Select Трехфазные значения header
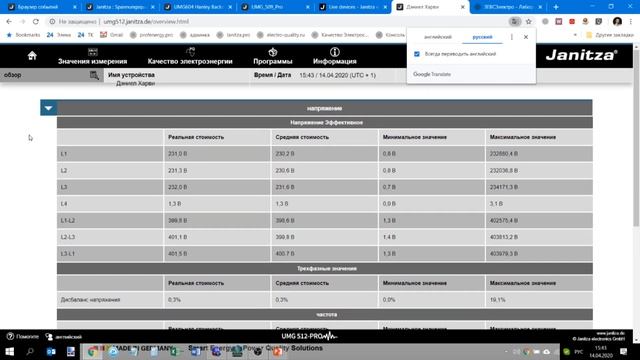The width and height of the screenshot is (640, 360). click(x=327, y=269)
